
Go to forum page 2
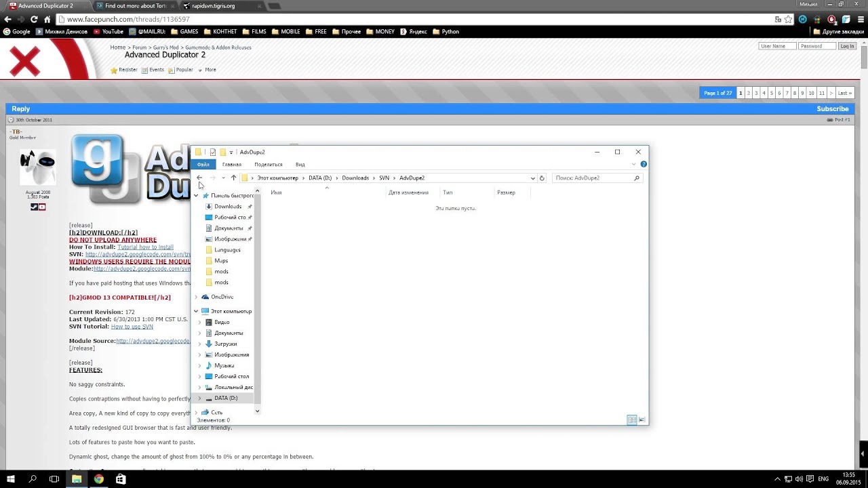(749, 93)
